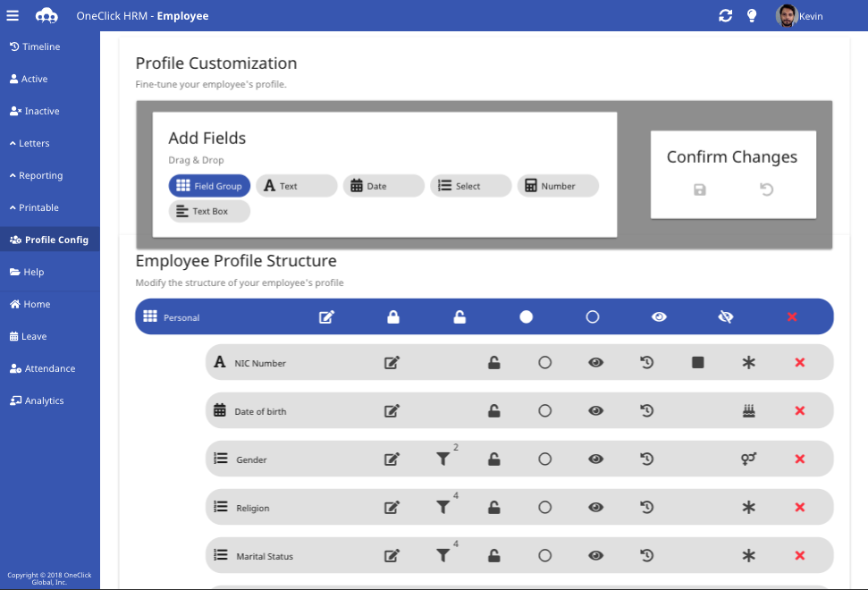Select the Number field type

tap(557, 186)
